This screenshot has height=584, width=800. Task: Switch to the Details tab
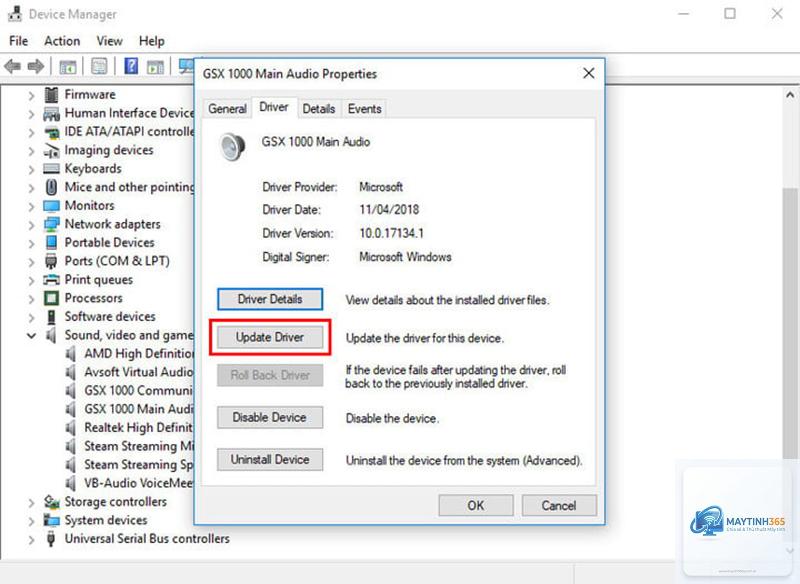click(x=319, y=109)
